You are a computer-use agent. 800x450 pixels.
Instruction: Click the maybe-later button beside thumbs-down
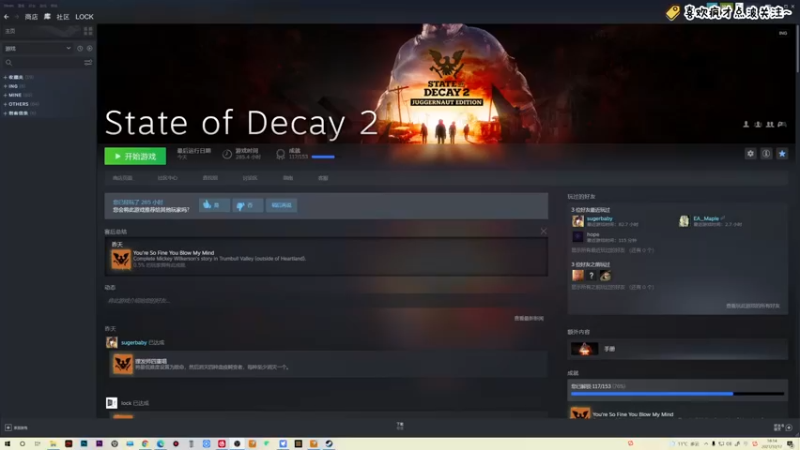[281, 205]
